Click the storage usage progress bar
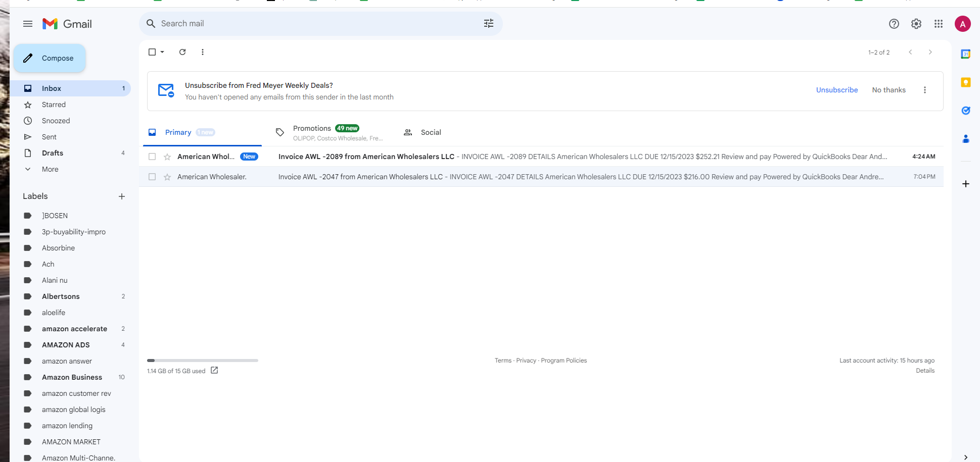 click(203, 361)
